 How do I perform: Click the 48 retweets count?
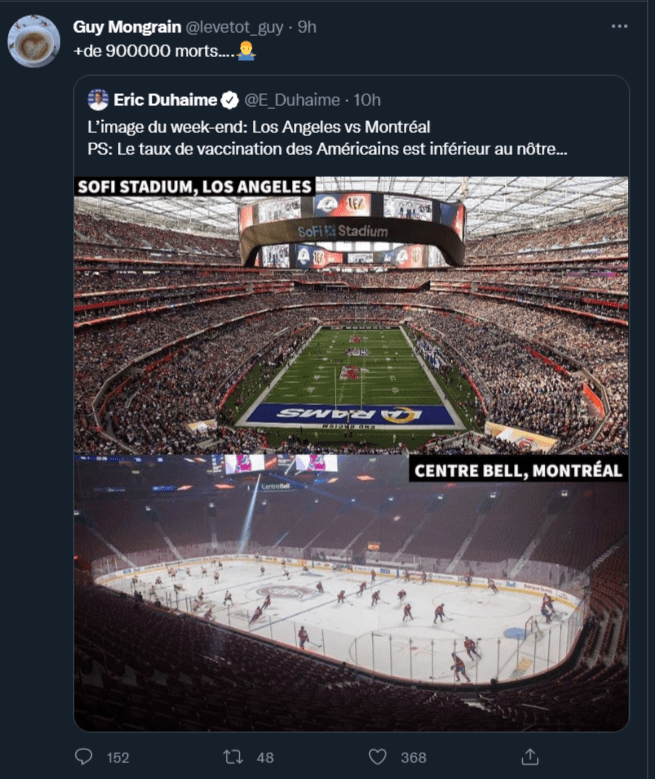pos(265,758)
